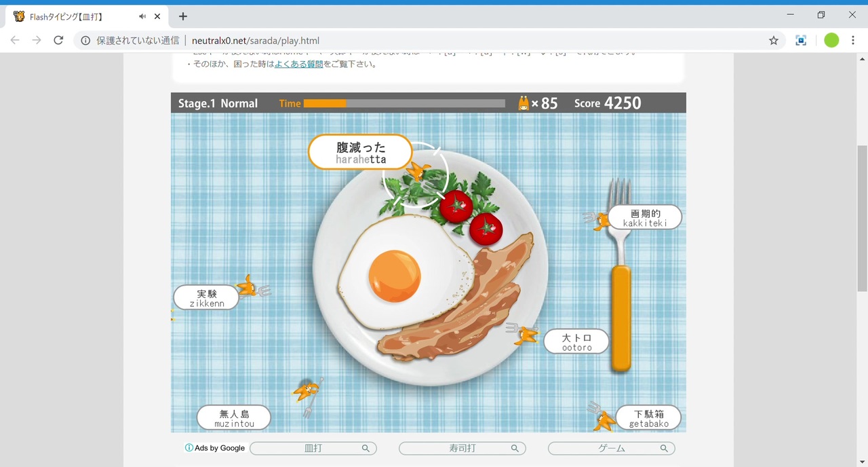Click the vertical scrollbar on the right

coord(862,224)
